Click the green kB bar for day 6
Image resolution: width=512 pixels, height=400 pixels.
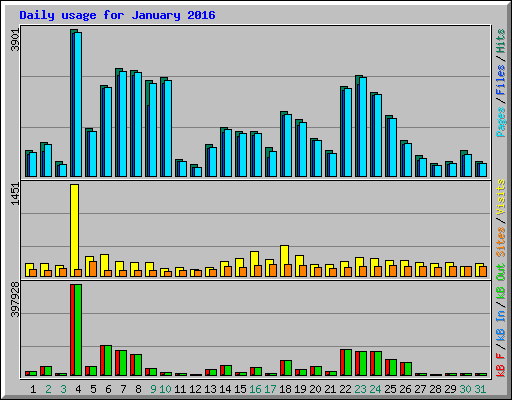point(108,361)
